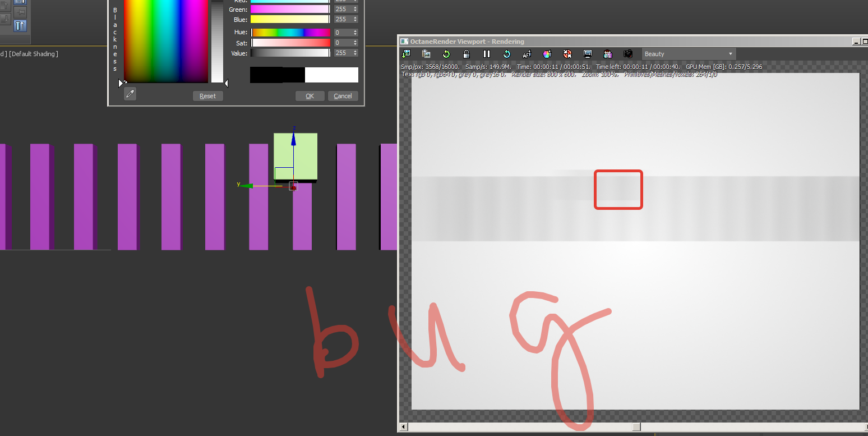Click the Value spinner arrows

[x=355, y=53]
